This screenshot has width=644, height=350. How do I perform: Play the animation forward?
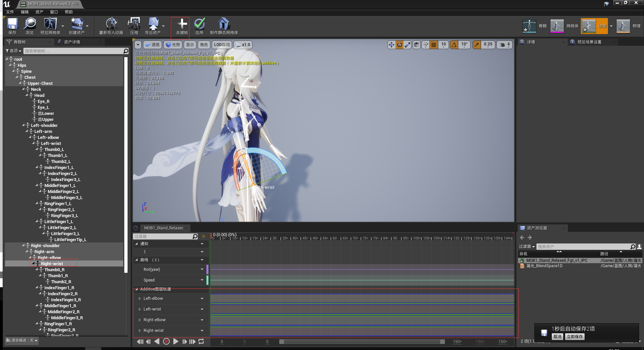pyautogui.click(x=176, y=342)
